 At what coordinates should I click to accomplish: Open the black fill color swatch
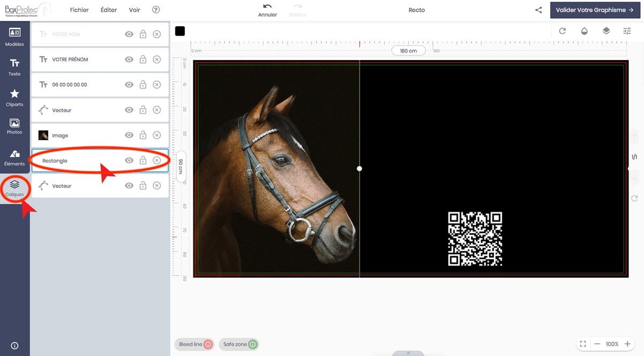(180, 31)
